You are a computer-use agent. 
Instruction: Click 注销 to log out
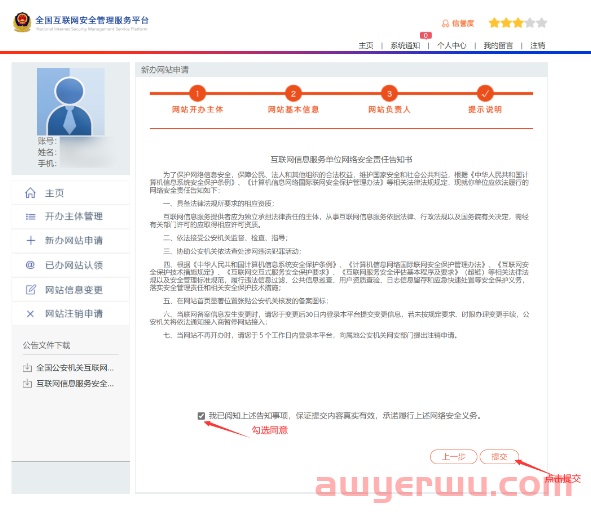coord(537,46)
